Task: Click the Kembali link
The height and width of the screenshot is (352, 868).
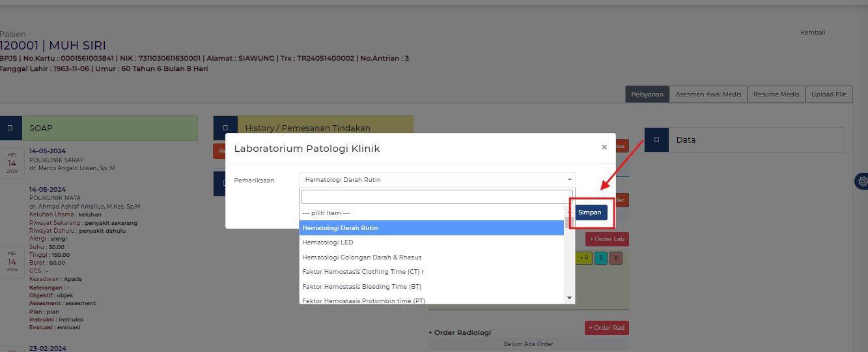Action: click(813, 33)
